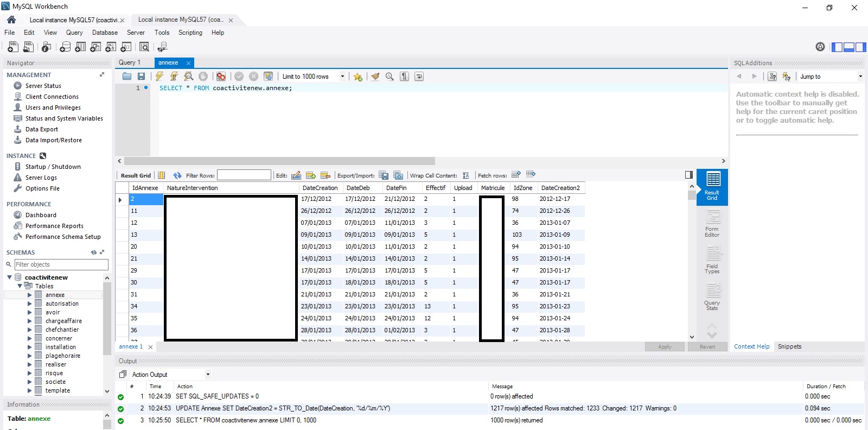Switch to the Query 1 tab
The height and width of the screenshot is (430, 868).
tap(130, 62)
